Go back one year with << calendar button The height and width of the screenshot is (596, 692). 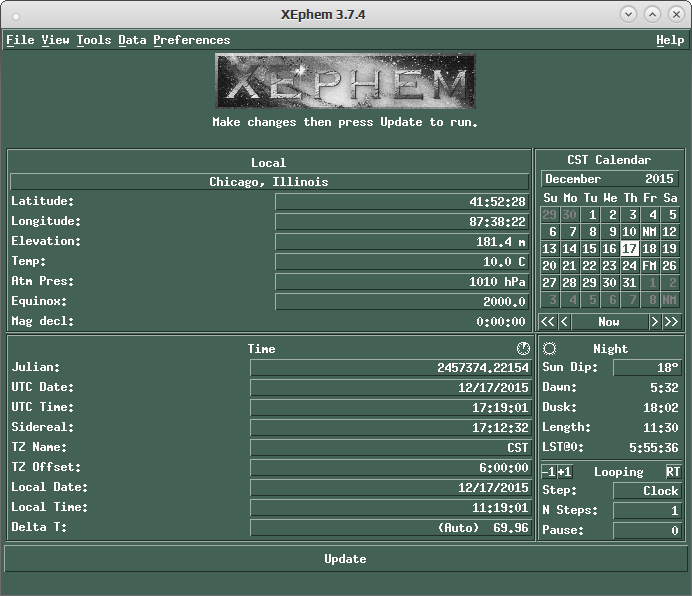tap(548, 321)
